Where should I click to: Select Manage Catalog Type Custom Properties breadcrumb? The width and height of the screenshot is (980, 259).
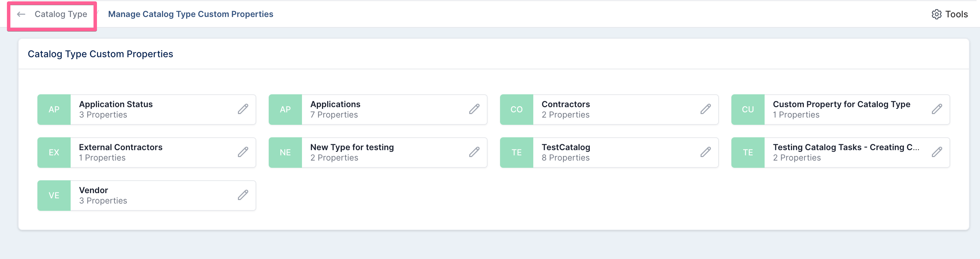[190, 15]
